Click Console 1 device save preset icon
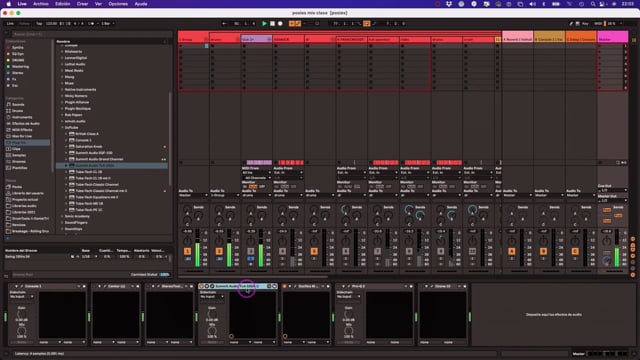This screenshot has height=360, width=640. (x=84, y=287)
